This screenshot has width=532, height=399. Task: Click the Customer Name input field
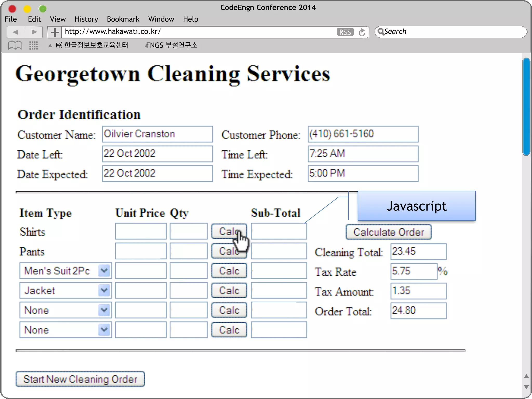click(157, 134)
